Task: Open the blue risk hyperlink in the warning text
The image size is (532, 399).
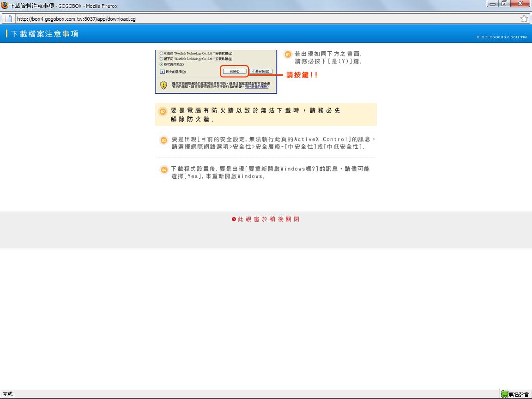Action: point(256,87)
